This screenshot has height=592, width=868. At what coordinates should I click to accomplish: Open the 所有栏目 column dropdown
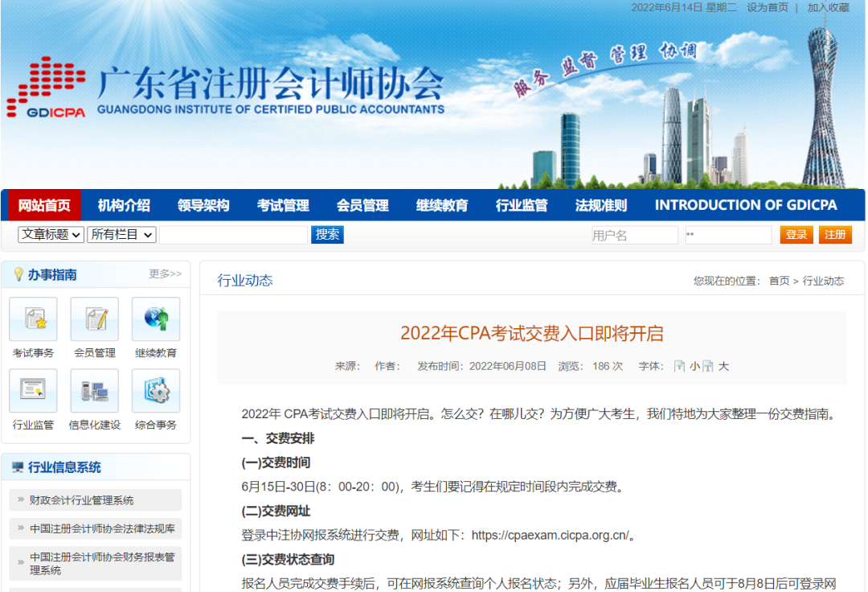click(x=121, y=234)
